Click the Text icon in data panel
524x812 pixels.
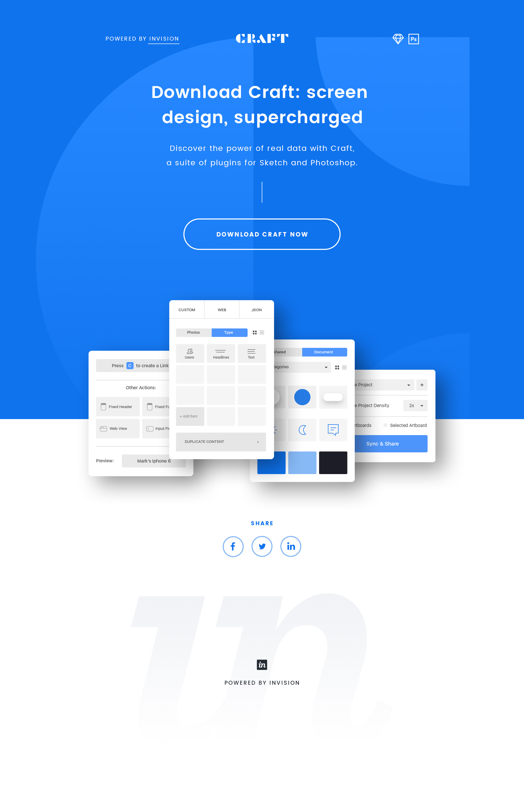pos(251,353)
